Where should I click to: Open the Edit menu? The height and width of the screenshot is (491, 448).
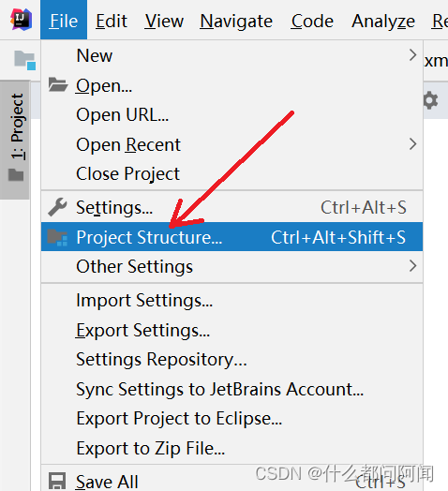point(112,21)
